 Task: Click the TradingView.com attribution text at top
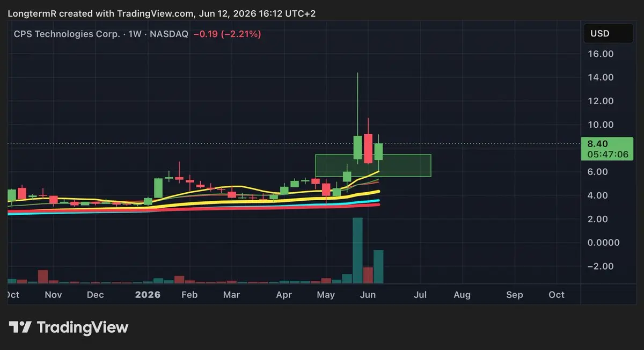tap(156, 13)
